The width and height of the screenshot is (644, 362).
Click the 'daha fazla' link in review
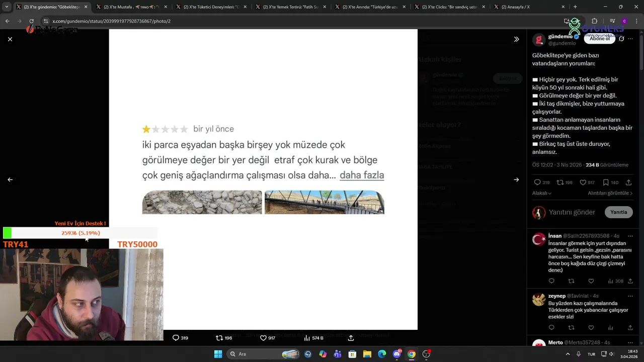coord(362,175)
